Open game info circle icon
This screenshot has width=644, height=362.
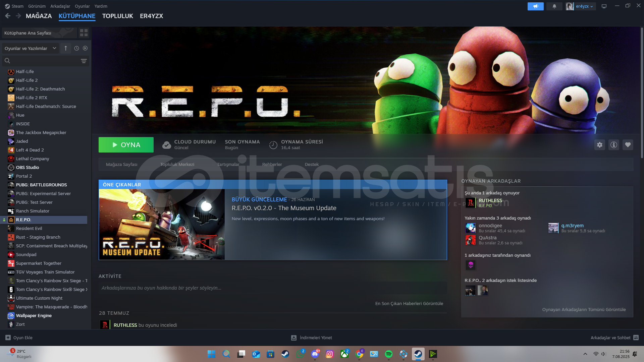614,145
